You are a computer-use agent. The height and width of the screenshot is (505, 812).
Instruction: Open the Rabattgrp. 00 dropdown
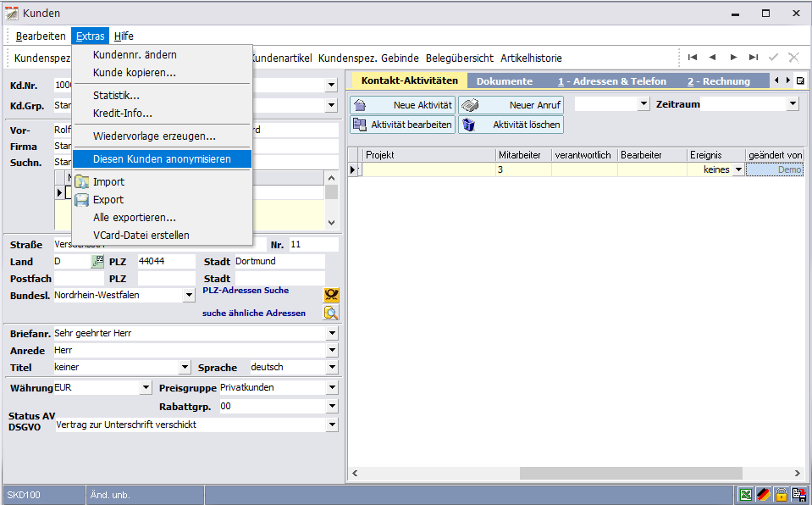(x=332, y=406)
